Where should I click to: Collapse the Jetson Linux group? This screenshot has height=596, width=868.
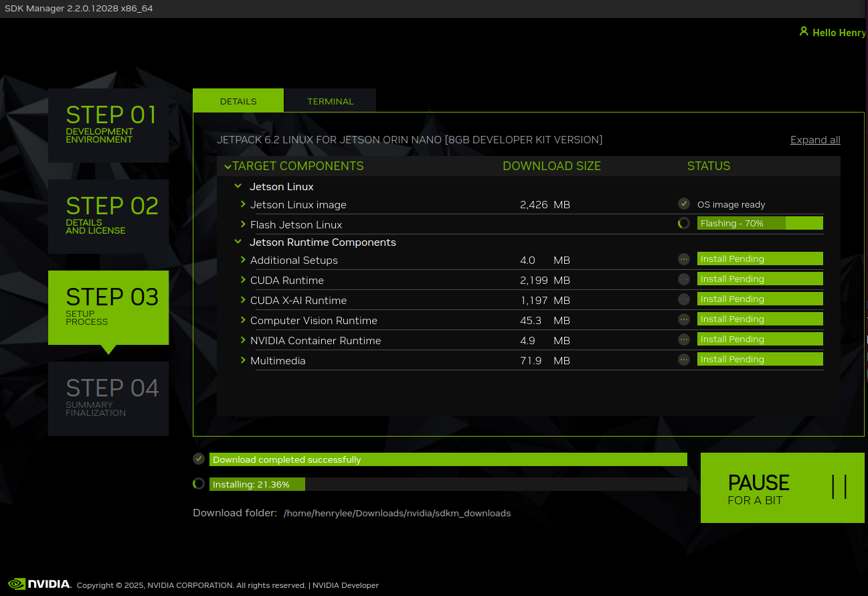(x=238, y=186)
